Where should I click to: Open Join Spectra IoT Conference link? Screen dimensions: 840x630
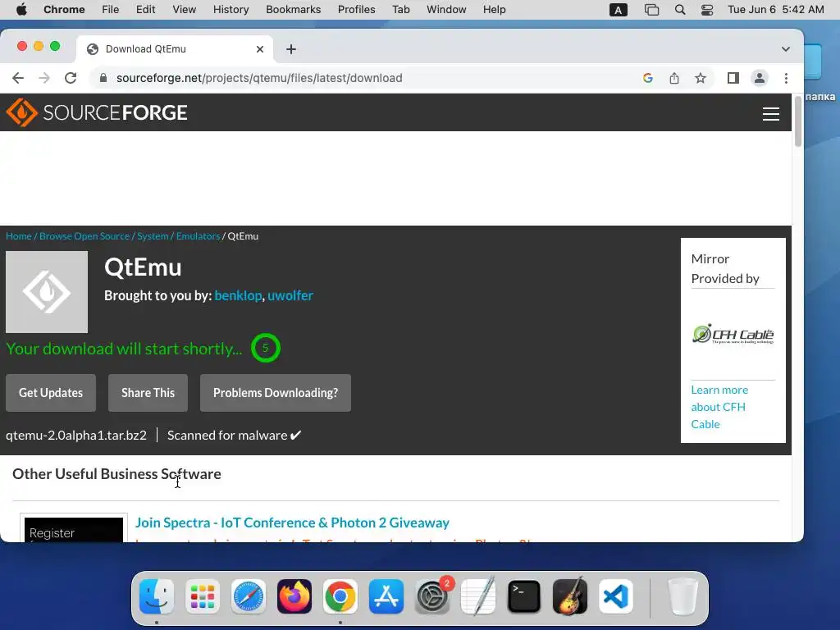pyautogui.click(x=292, y=523)
